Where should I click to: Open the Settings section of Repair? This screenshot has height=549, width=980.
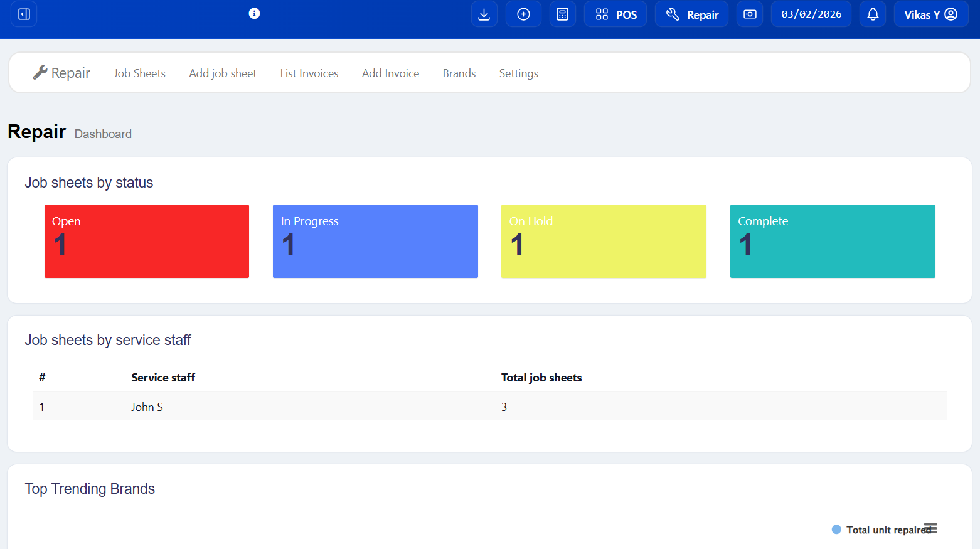pyautogui.click(x=518, y=73)
